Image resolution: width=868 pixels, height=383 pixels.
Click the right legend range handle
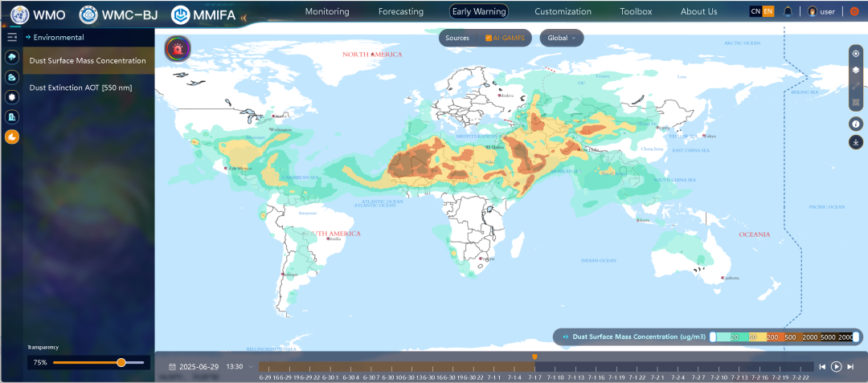(x=856, y=336)
